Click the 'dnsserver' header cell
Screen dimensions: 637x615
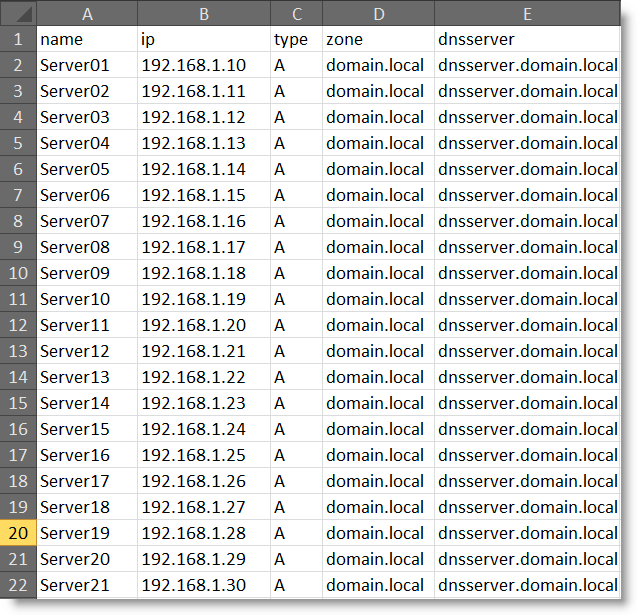527,39
